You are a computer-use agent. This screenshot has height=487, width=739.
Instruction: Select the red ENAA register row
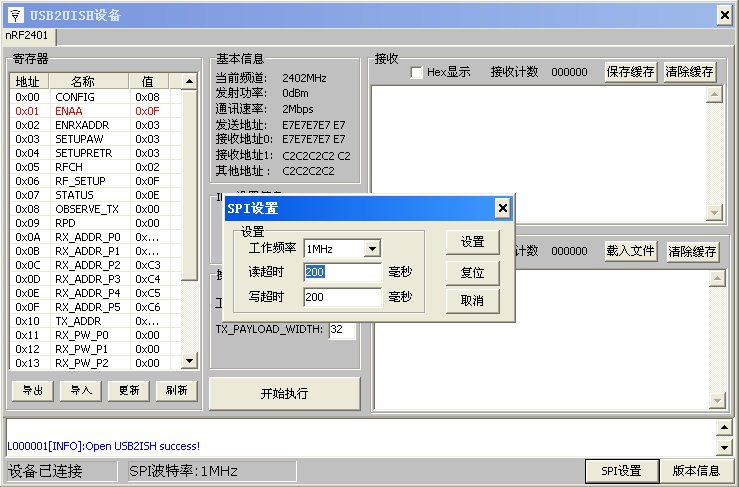[95, 111]
